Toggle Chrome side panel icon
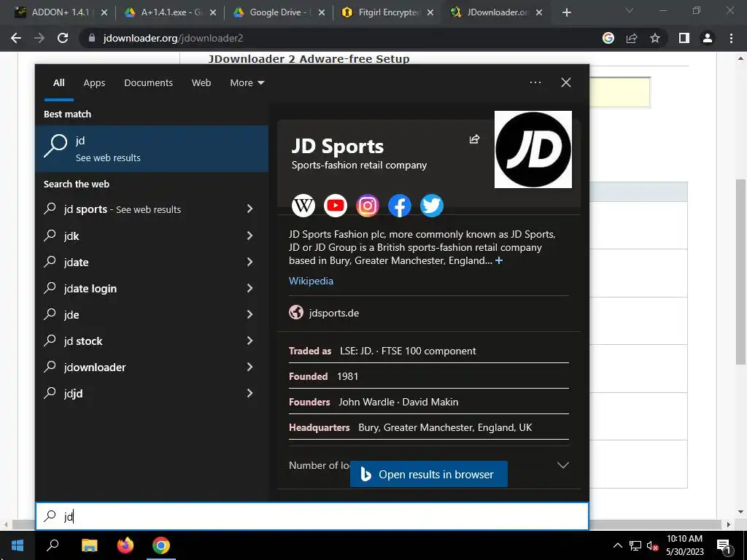Viewport: 747px width, 560px height. click(684, 38)
